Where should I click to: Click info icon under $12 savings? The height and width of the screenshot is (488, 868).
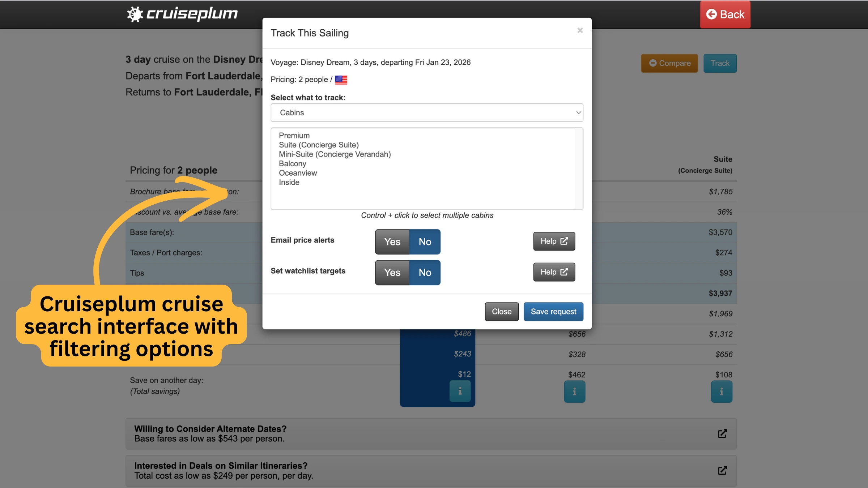(460, 391)
